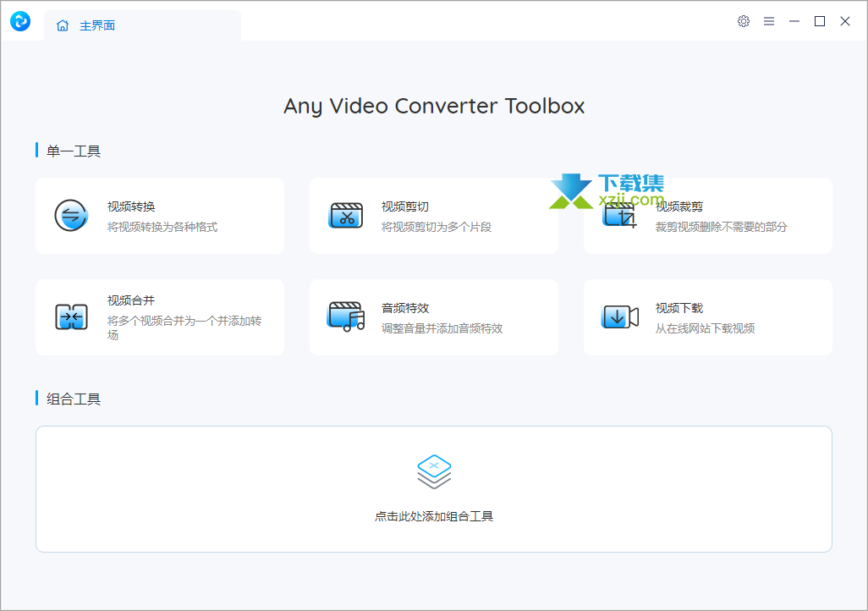Viewport: 868px width, 611px height.
Task: Click the stacked layers add icon
Action: coord(434,472)
